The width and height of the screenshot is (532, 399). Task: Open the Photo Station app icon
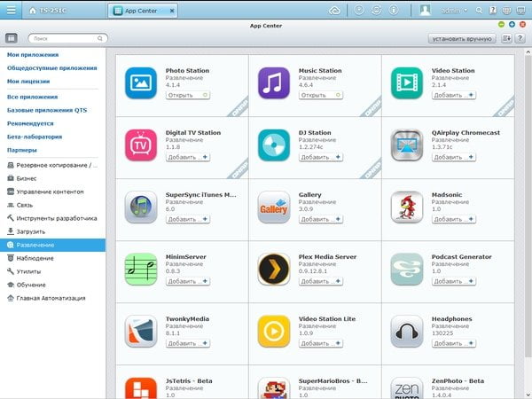click(141, 83)
